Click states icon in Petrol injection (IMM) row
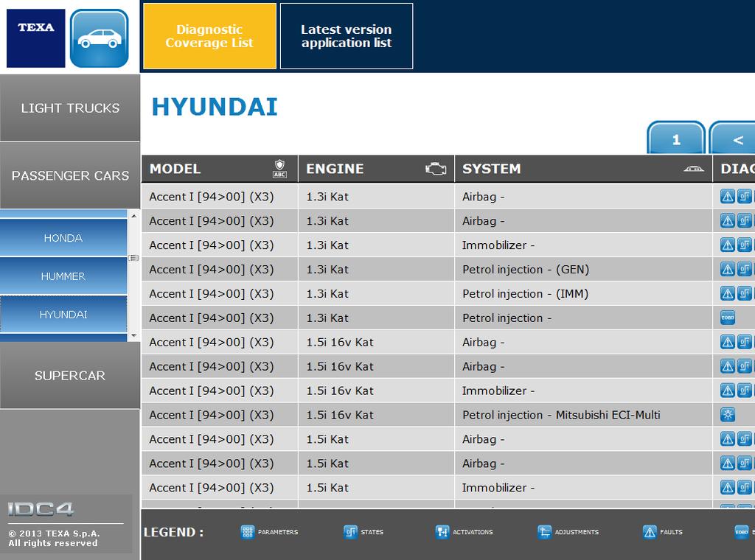 click(x=744, y=293)
